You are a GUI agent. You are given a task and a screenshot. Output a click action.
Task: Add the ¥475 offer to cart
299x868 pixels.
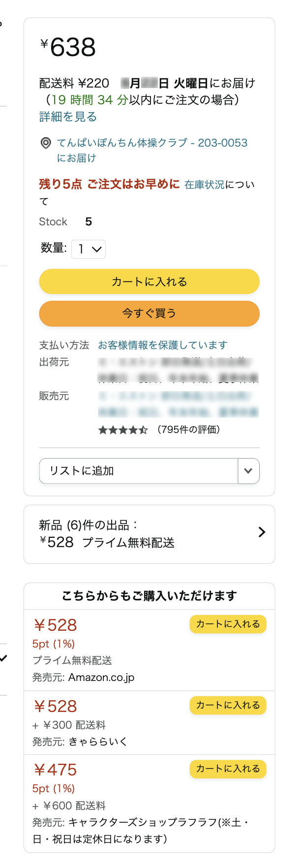[x=228, y=769]
